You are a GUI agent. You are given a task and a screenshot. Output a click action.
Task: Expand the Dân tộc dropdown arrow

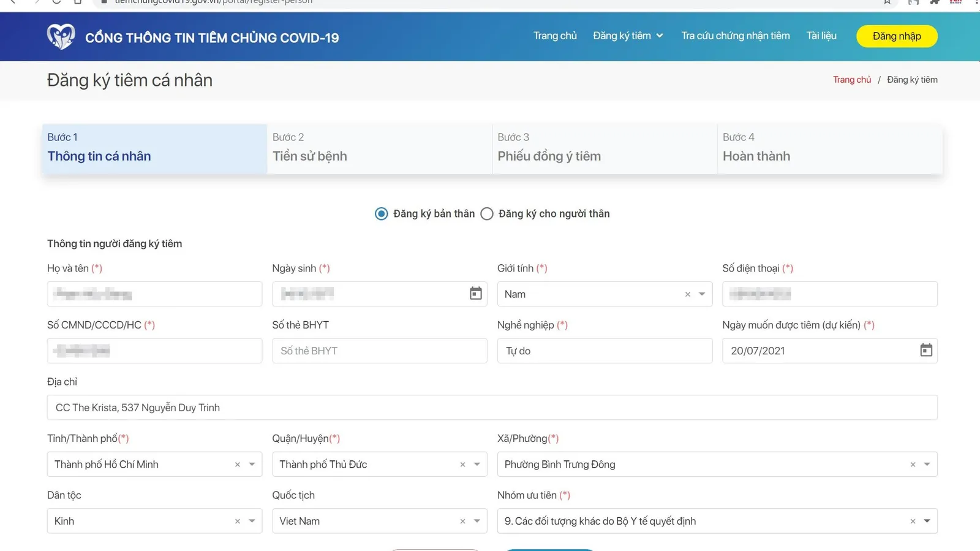click(x=252, y=521)
